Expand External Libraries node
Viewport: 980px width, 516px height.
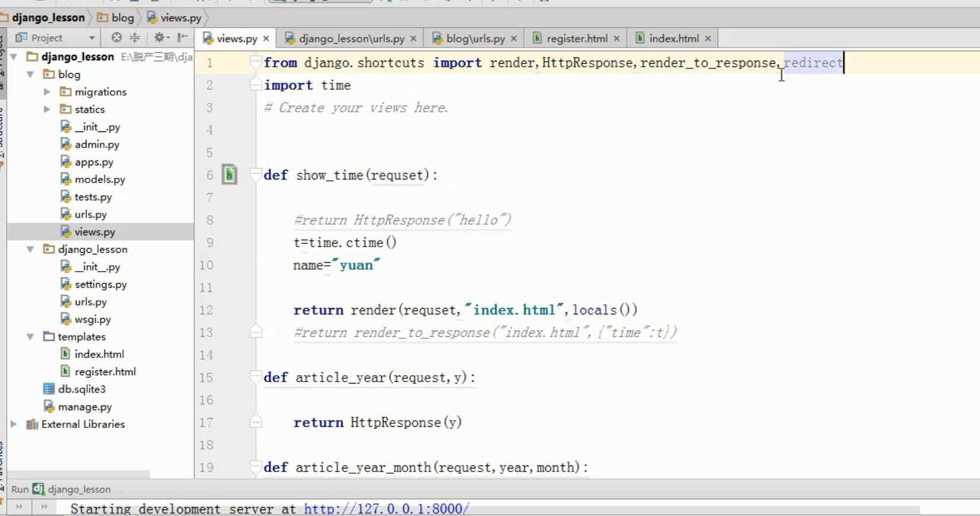point(14,424)
